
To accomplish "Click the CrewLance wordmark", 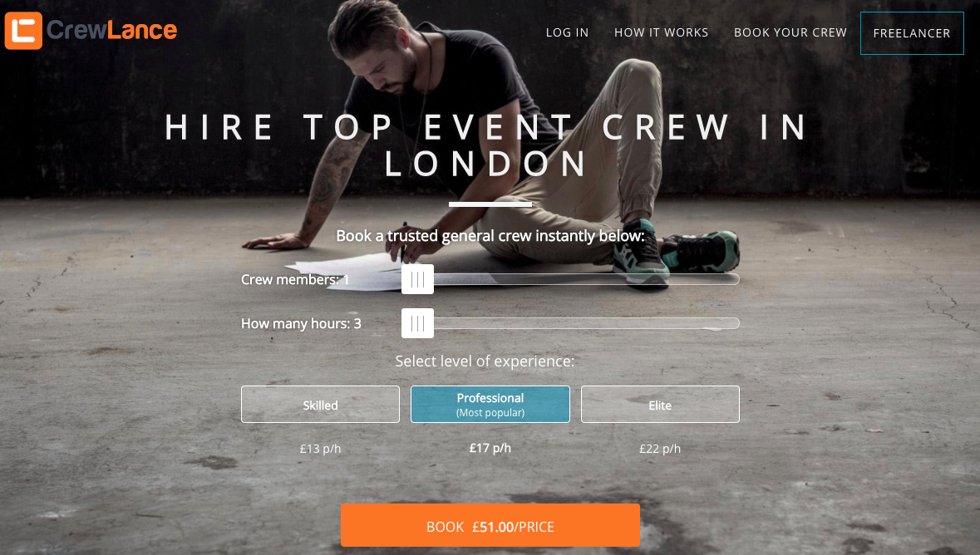I will tap(112, 30).
